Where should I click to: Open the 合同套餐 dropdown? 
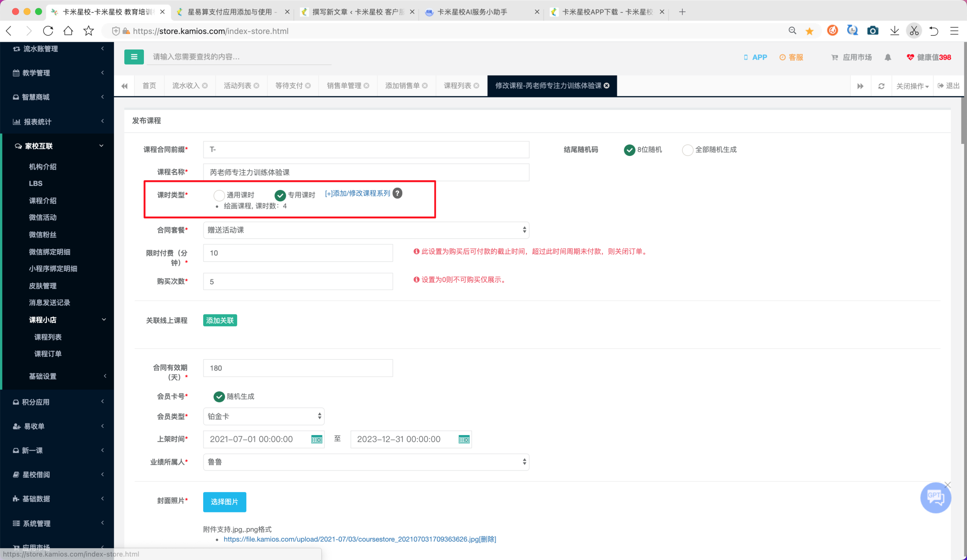(366, 230)
